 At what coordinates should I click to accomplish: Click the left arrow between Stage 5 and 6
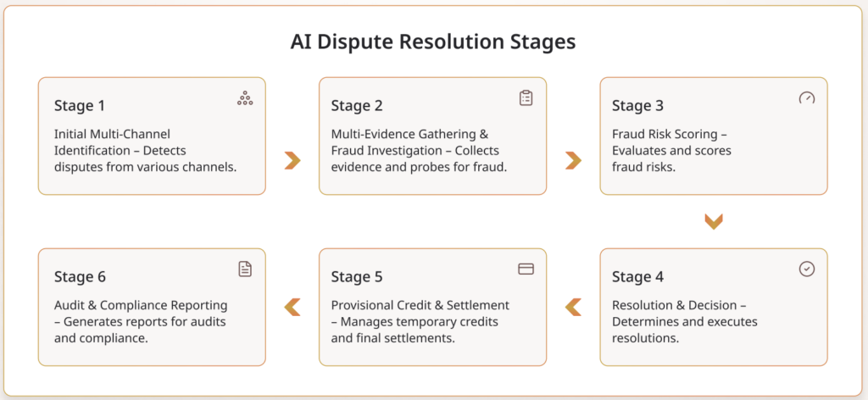[x=292, y=307]
